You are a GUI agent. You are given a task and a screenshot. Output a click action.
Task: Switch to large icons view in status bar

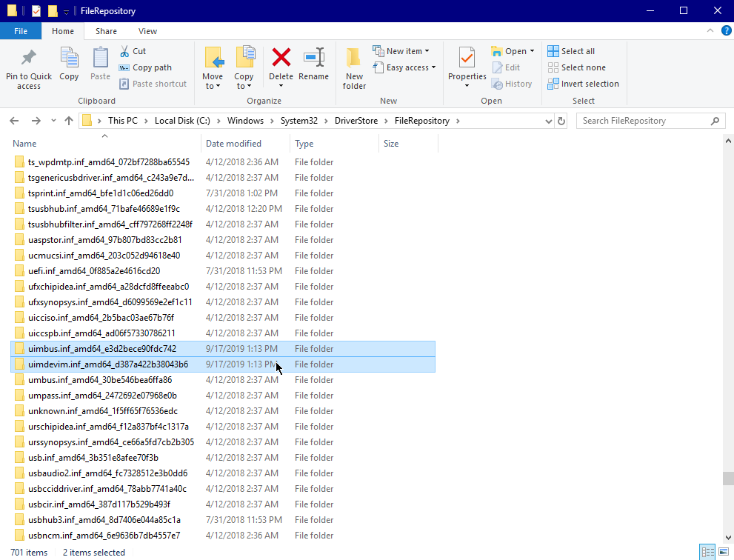pyautogui.click(x=723, y=552)
